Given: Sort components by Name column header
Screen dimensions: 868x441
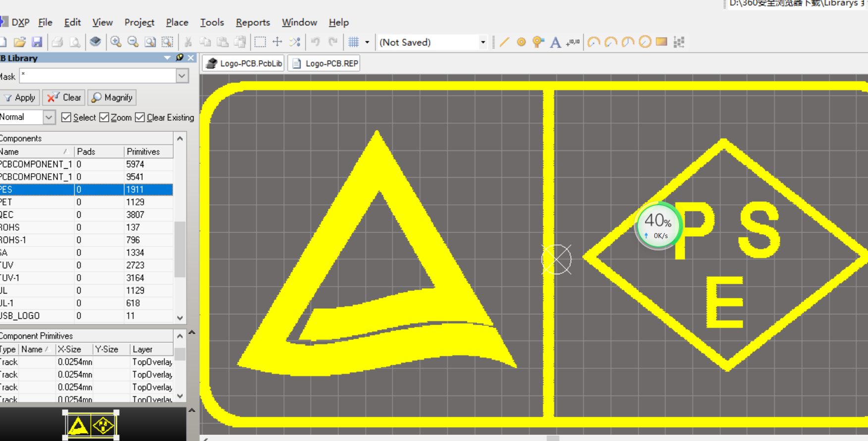Looking at the screenshot, I should pos(37,151).
